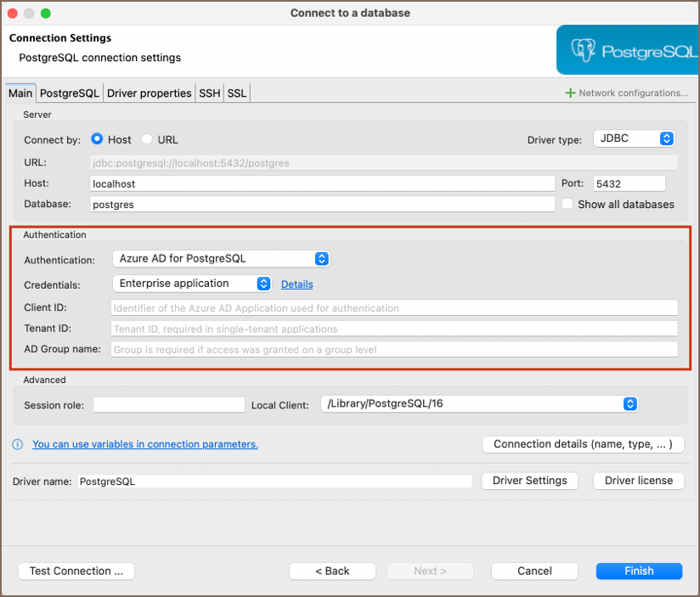This screenshot has width=700, height=597.
Task: Click the Tenant ID text field
Action: click(394, 329)
